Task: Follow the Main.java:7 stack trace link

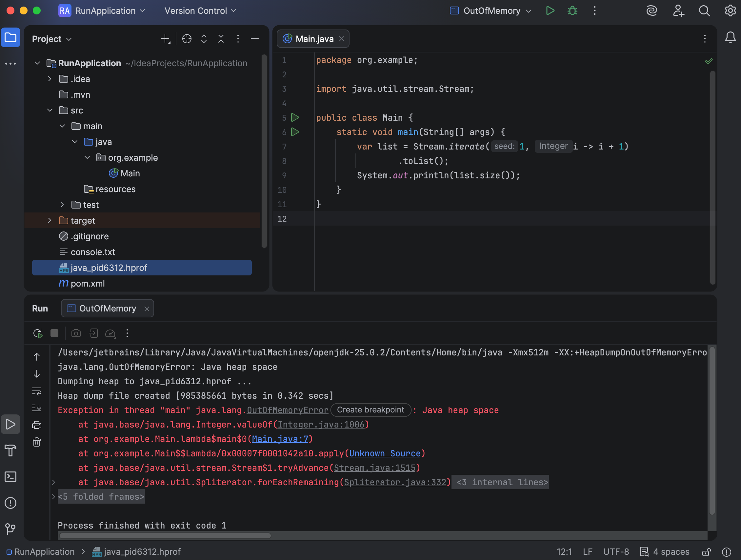Action: point(280,439)
